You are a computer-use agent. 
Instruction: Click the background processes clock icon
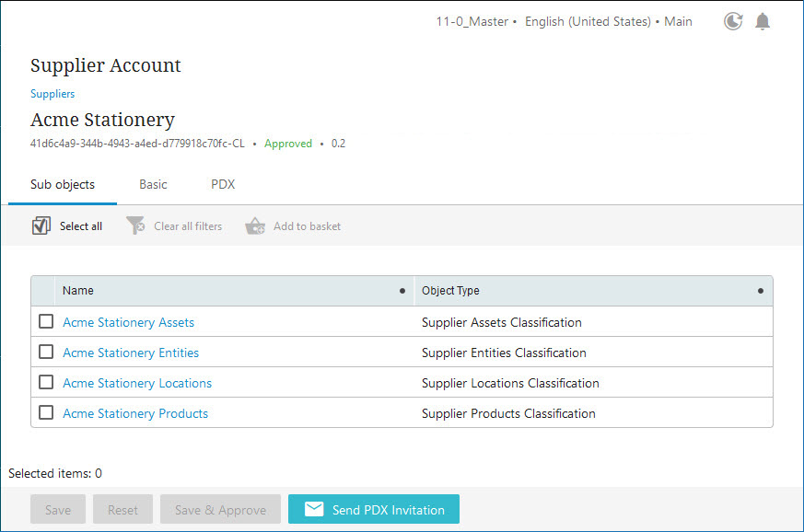tap(733, 21)
